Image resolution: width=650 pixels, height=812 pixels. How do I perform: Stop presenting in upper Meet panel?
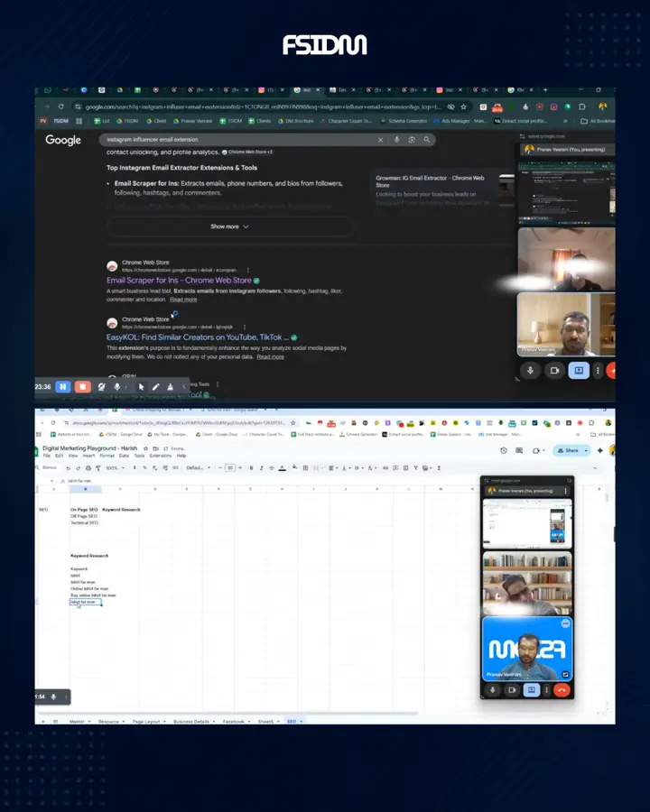coord(579,370)
